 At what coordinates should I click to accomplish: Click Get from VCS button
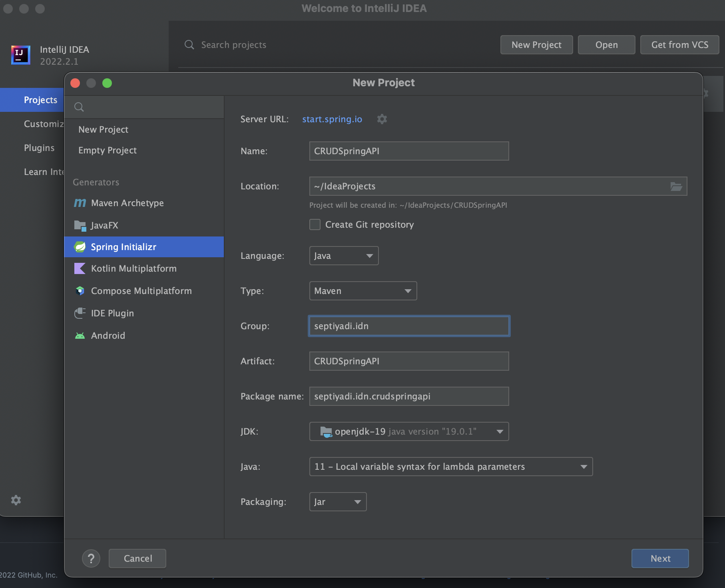click(679, 45)
